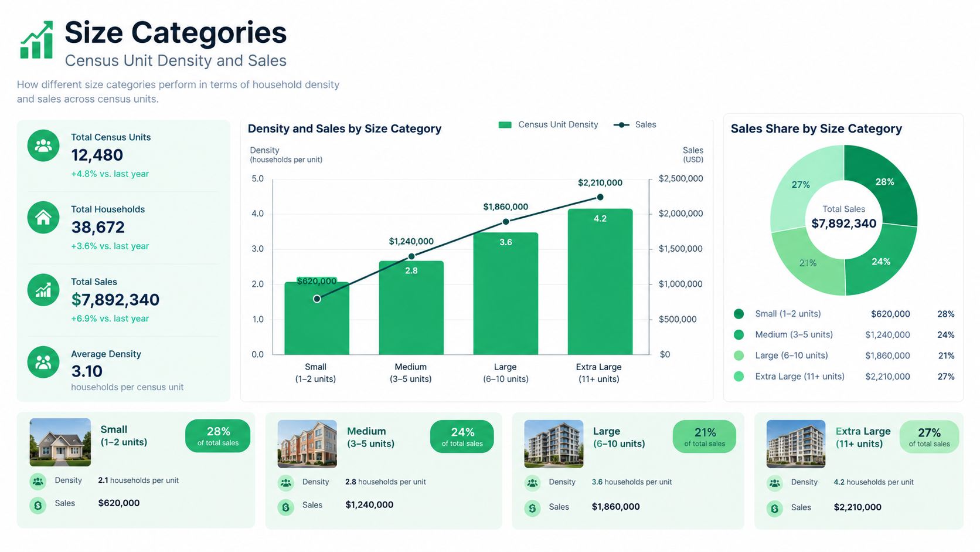Click the density icon in Small card
The image size is (980, 552).
click(38, 482)
